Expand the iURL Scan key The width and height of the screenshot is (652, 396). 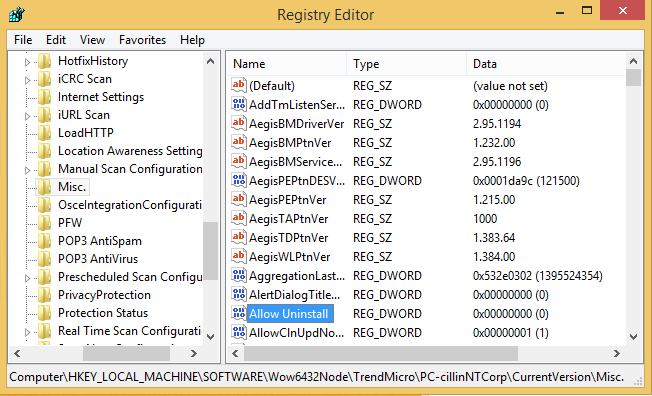point(27,116)
